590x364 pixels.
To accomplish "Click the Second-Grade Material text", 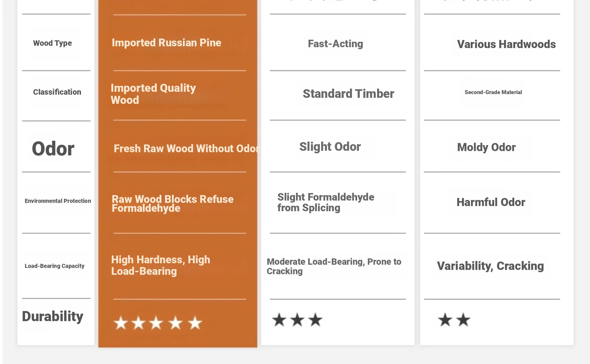I will click(493, 92).
